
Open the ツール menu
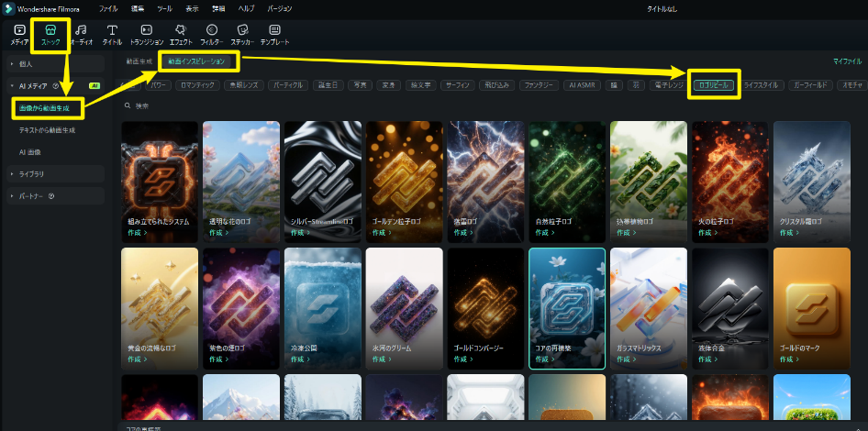164,9
